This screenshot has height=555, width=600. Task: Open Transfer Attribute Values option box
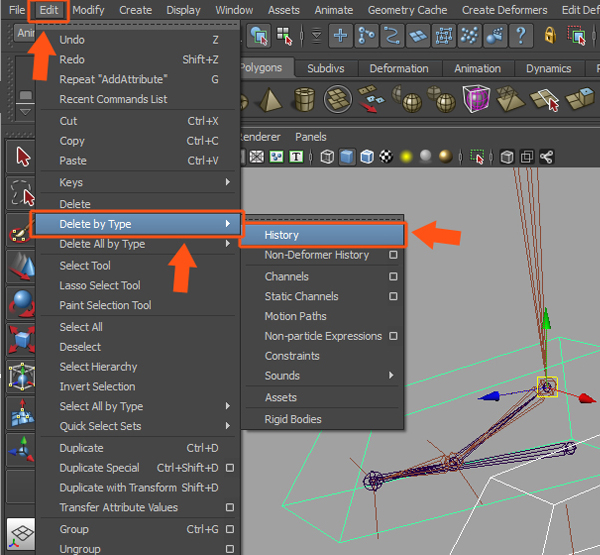(230, 507)
